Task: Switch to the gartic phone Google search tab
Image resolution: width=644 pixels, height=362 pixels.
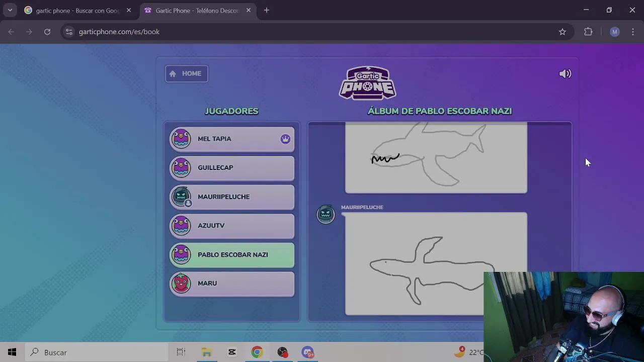Action: pyautogui.click(x=78, y=11)
